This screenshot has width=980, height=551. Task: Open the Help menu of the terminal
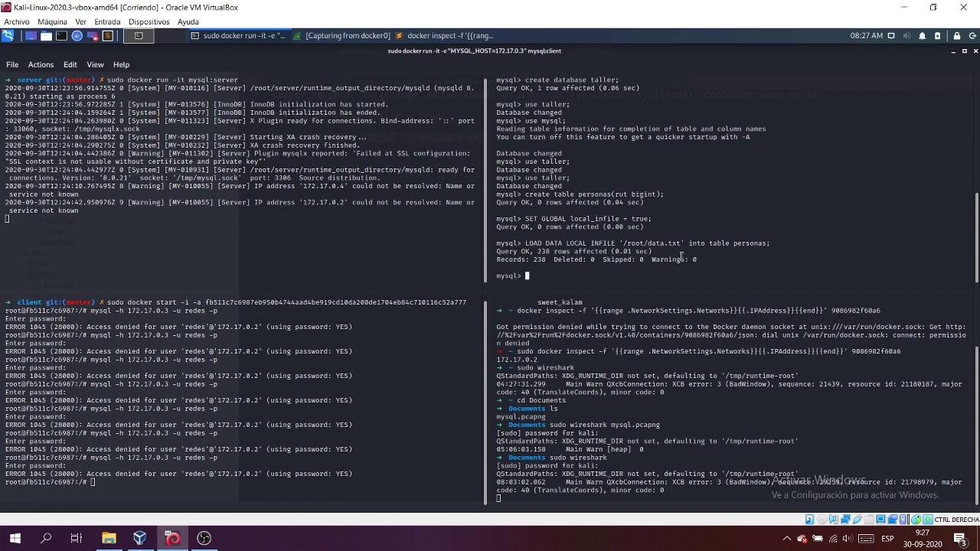(x=121, y=65)
